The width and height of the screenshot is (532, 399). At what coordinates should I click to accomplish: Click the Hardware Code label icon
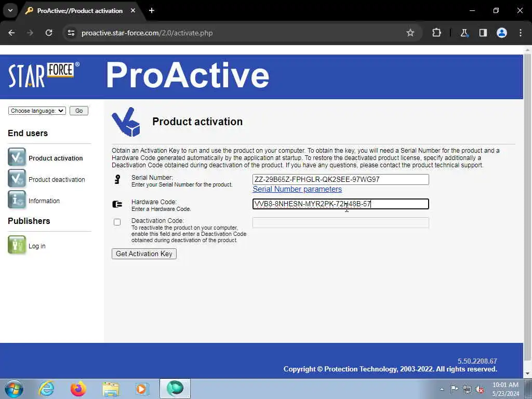(117, 204)
